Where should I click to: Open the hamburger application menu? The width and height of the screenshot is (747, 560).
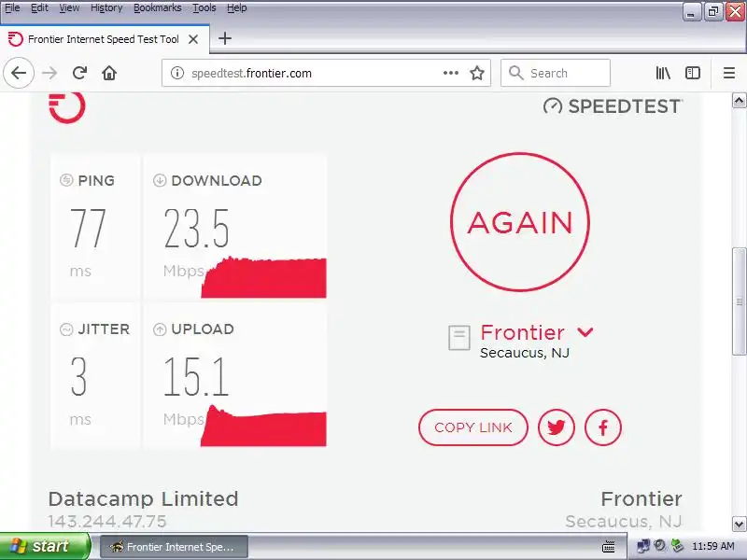pos(729,73)
